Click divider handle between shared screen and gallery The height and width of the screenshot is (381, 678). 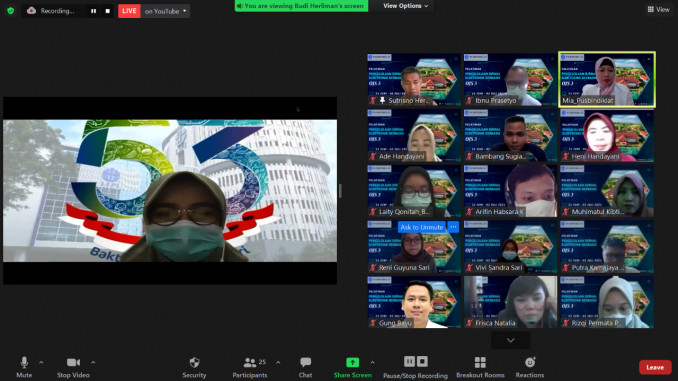(x=340, y=191)
